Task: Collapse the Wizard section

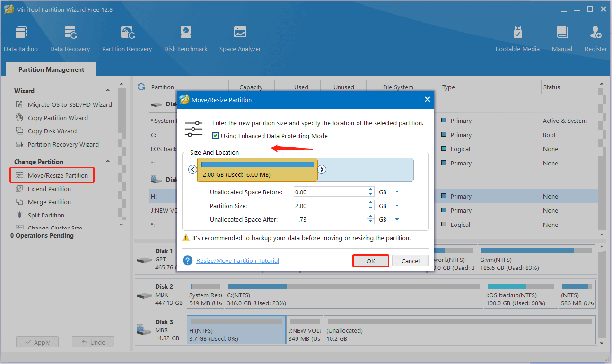Action: pyautogui.click(x=108, y=91)
